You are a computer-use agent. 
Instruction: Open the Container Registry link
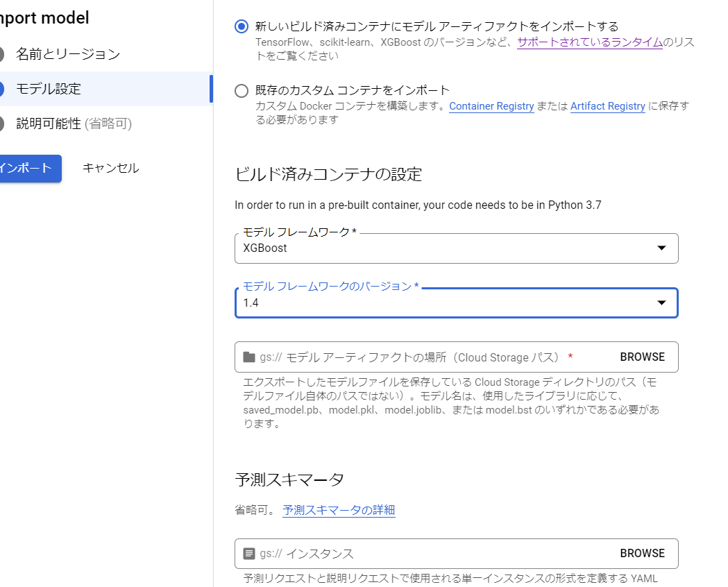coord(491,106)
